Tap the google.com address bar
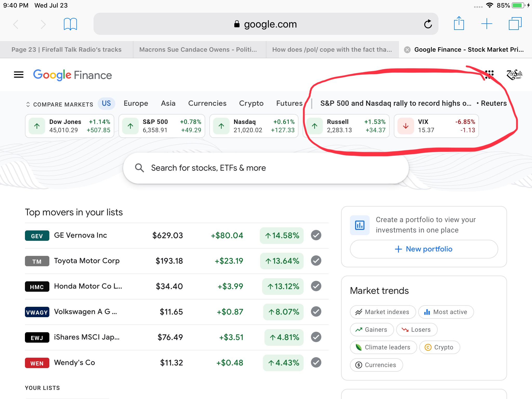The height and width of the screenshot is (399, 532). (x=266, y=24)
